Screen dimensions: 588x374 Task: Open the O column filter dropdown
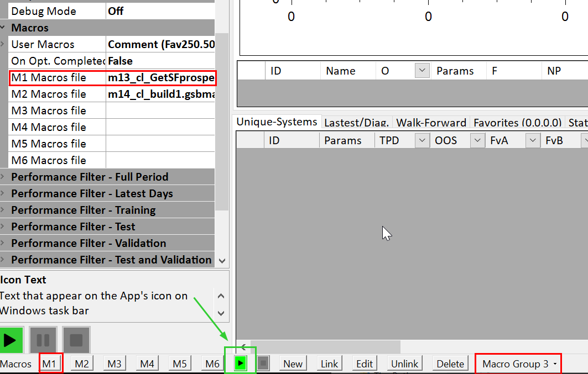click(422, 71)
